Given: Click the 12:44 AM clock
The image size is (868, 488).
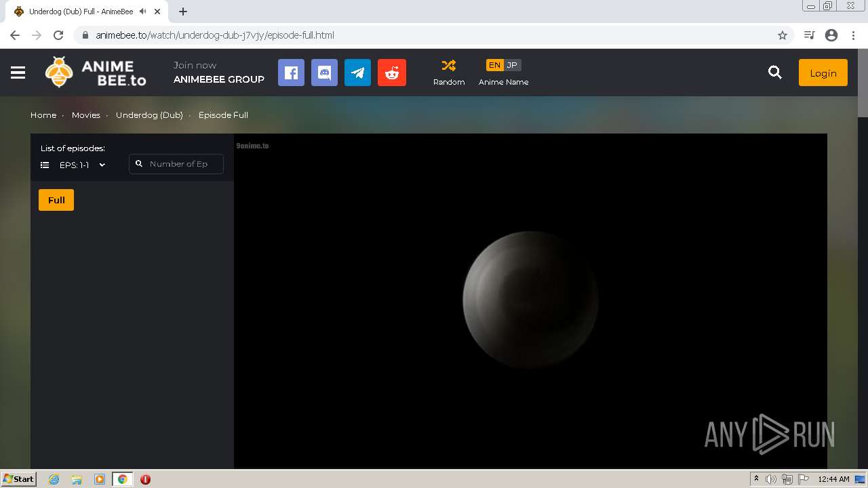Looking at the screenshot, I should 833,479.
